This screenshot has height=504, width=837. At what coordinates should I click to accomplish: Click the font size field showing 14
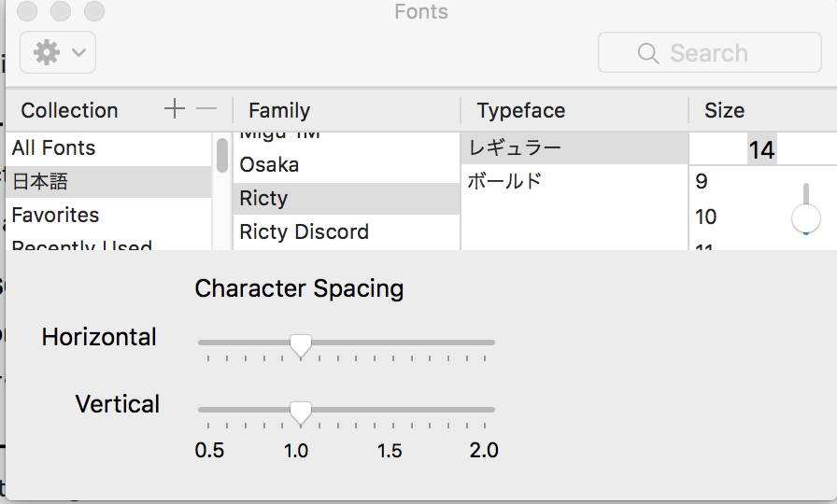760,149
